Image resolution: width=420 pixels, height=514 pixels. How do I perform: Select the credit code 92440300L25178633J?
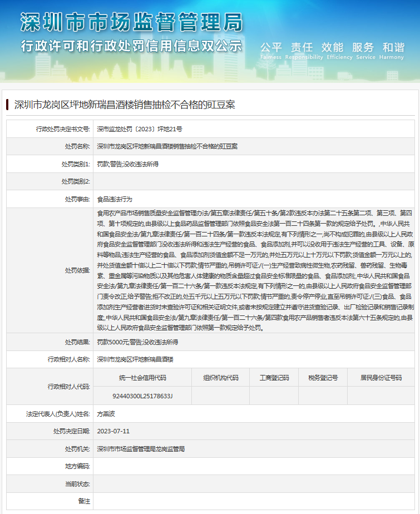[x=142, y=396]
